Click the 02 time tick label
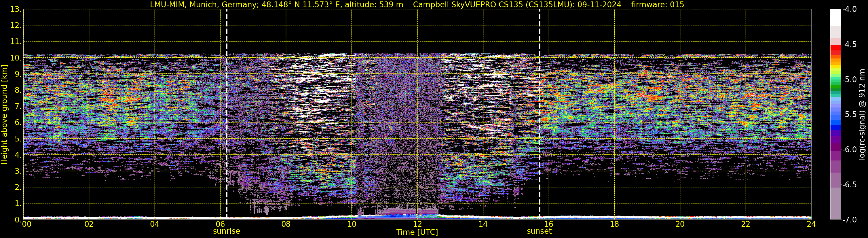868x238 pixels. pos(89,224)
